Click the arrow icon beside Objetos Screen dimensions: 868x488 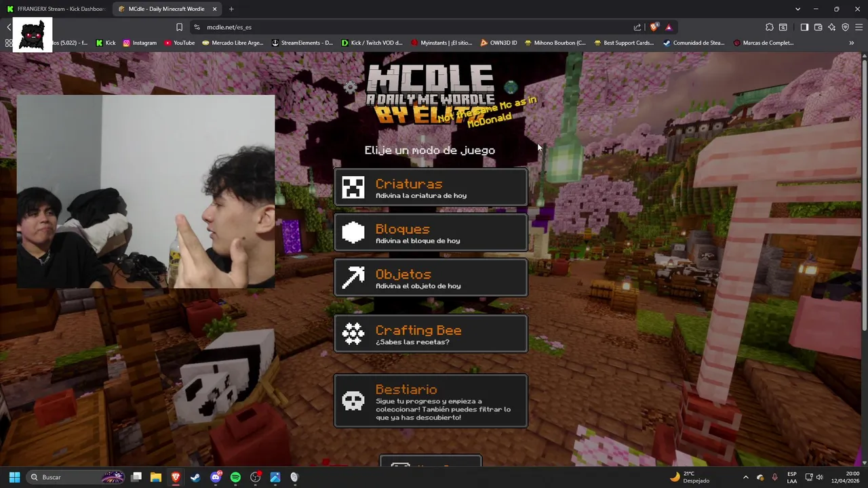coord(353,278)
